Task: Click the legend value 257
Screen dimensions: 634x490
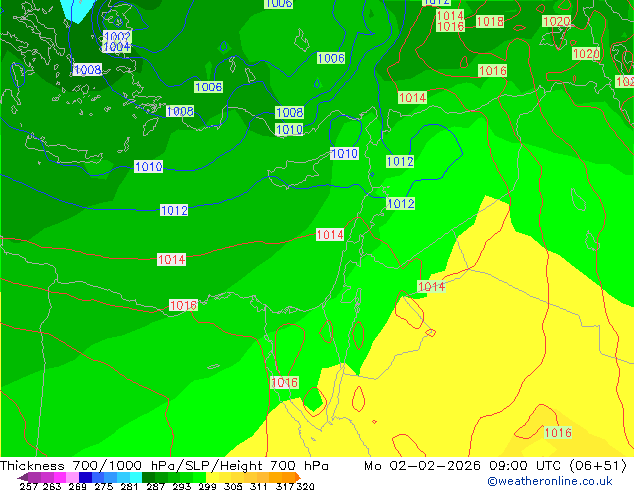Action: tap(28, 486)
